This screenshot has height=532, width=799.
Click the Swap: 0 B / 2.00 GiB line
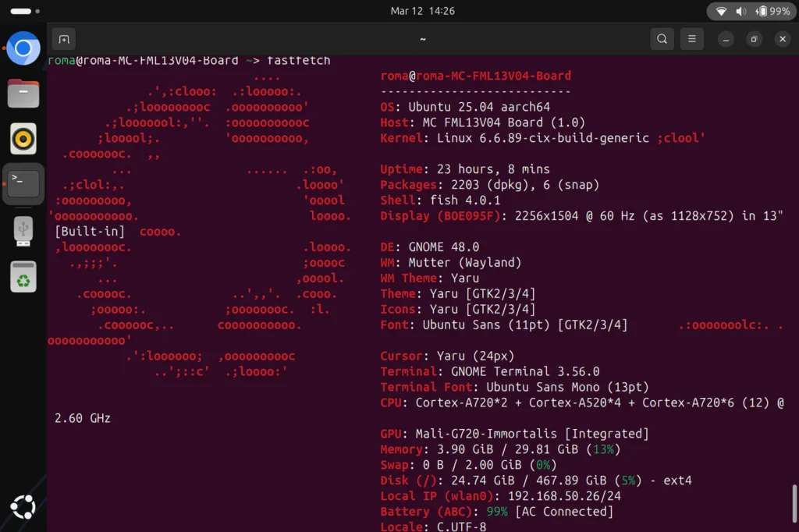click(468, 465)
